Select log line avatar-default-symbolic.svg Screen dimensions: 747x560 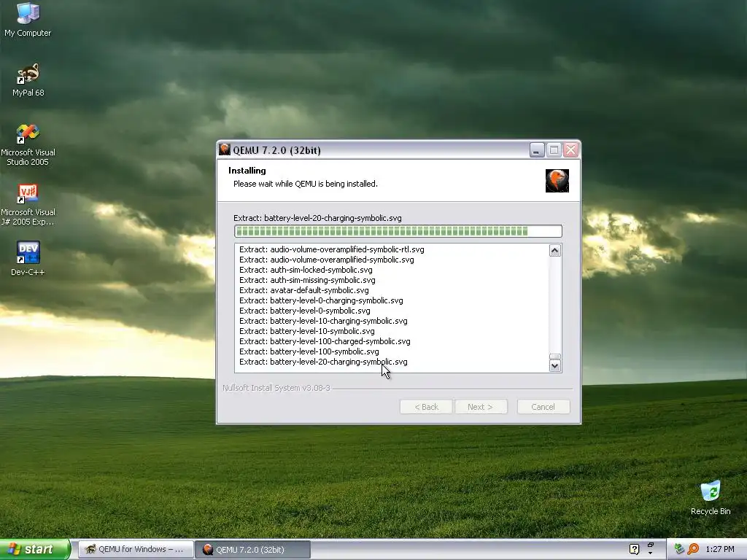304,290
